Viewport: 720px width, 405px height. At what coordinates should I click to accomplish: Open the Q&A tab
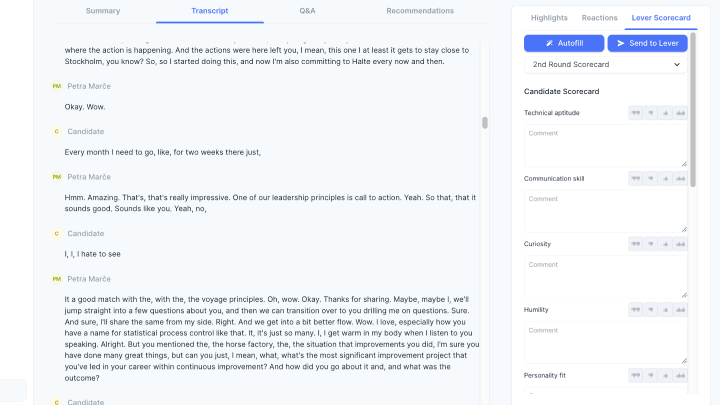tap(307, 10)
